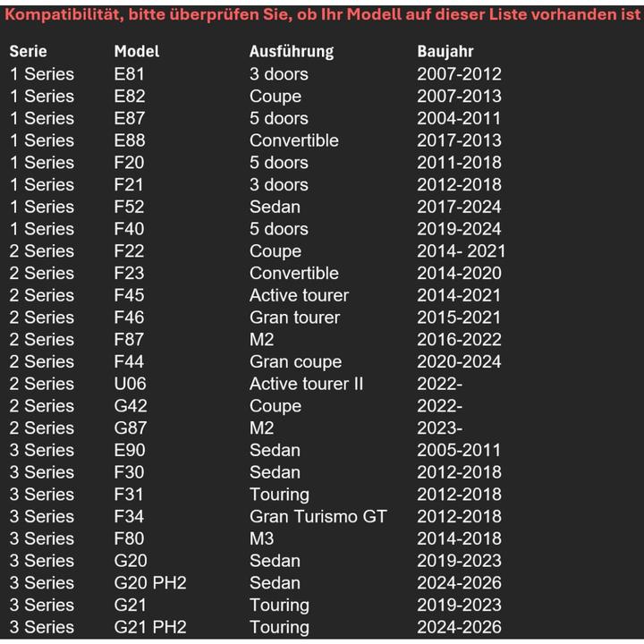
Task: Click model code U06
Action: (x=130, y=384)
